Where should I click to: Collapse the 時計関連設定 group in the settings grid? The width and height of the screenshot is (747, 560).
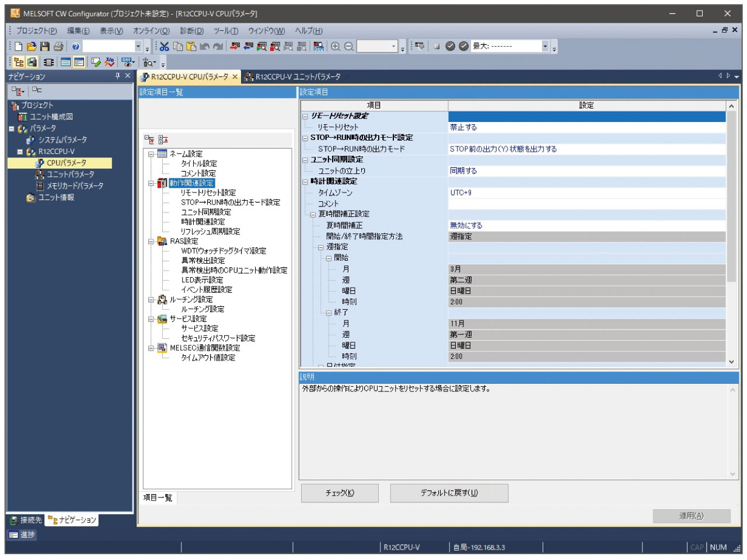(x=305, y=182)
